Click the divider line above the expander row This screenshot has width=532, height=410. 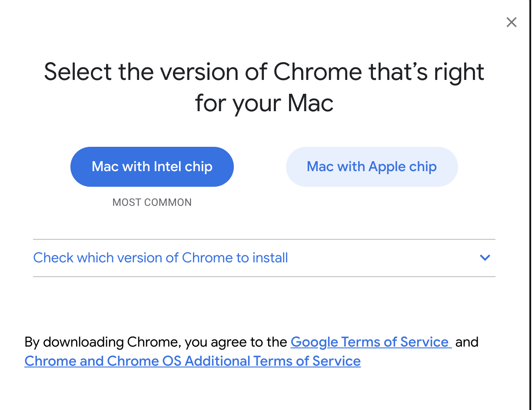click(264, 239)
